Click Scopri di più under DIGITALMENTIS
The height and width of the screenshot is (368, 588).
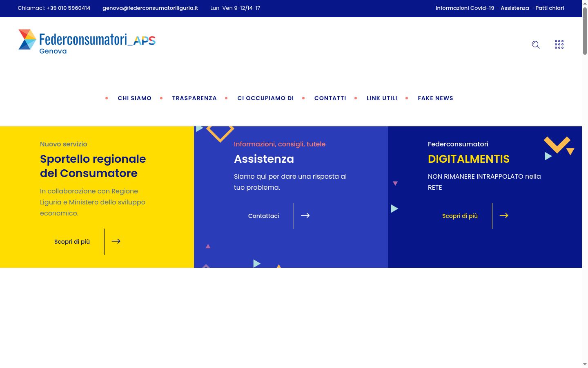[x=460, y=216]
